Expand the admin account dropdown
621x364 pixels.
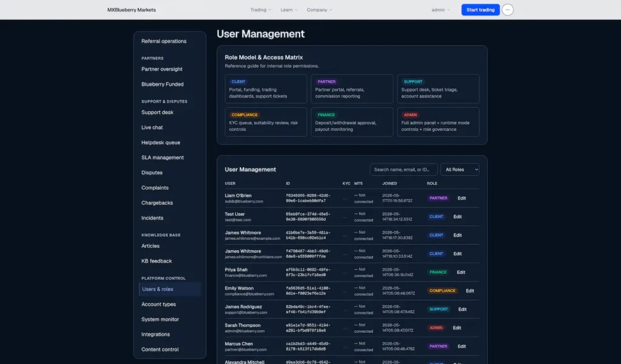tap(440, 10)
